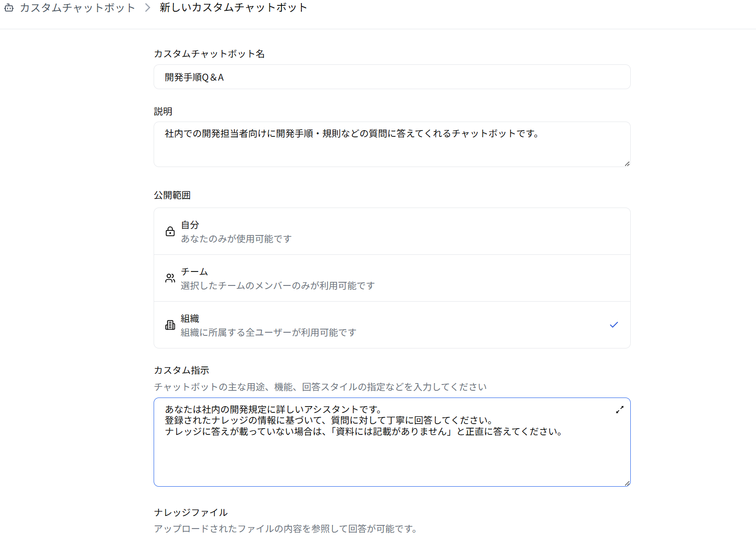Click the people icon next to チーム
This screenshot has height=538, width=756.
click(170, 278)
